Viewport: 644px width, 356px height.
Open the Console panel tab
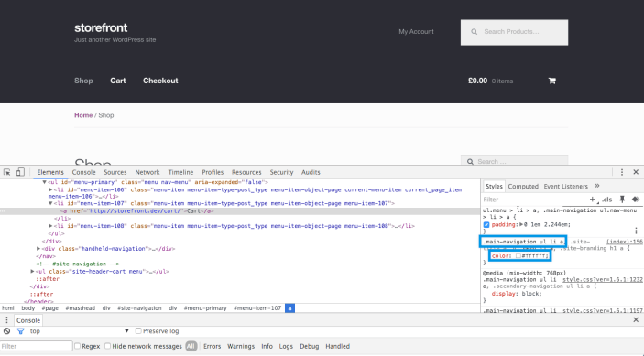click(83, 172)
